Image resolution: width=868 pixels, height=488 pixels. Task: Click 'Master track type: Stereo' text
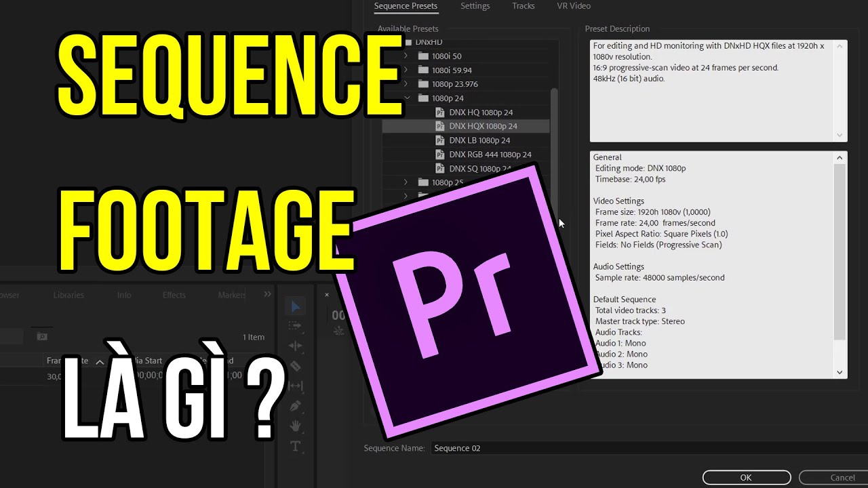640,321
